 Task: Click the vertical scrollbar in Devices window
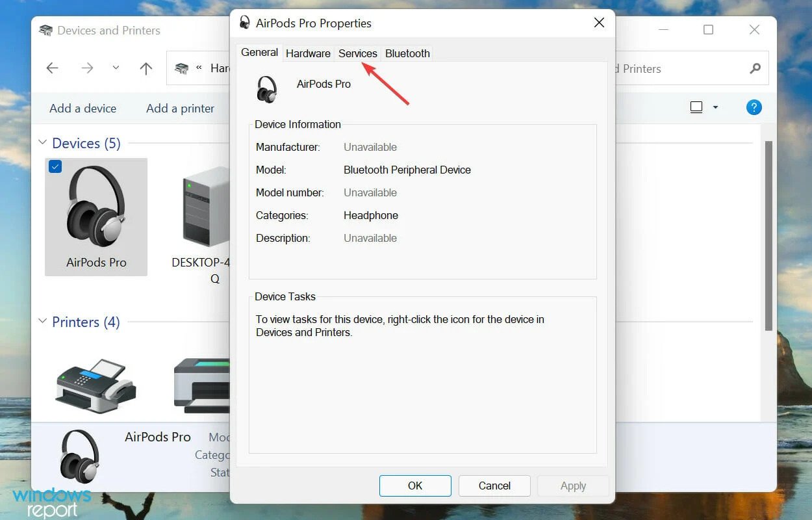pos(768,236)
